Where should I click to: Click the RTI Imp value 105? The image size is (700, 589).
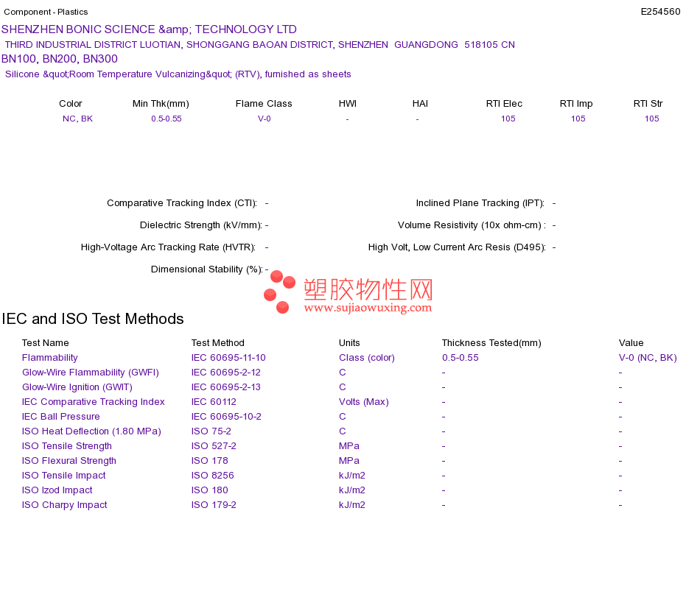(x=578, y=119)
